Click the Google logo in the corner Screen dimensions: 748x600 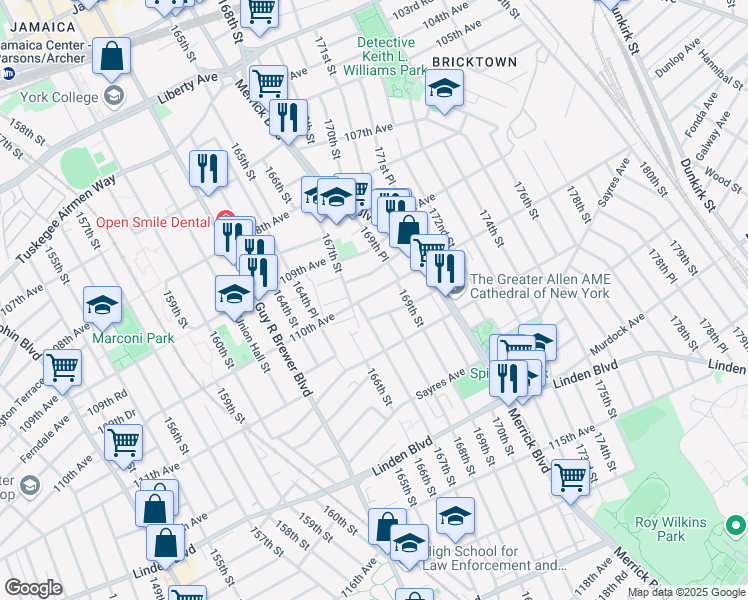pyautogui.click(x=33, y=587)
